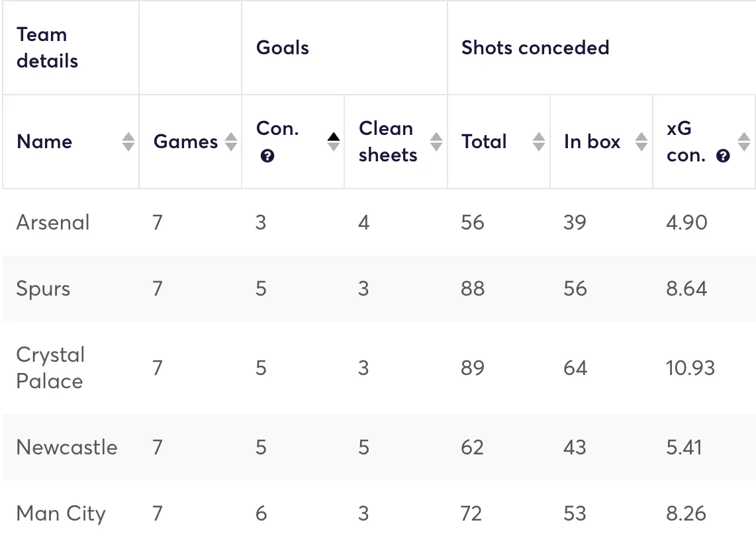Select the Arsenal team name
The width and height of the screenshot is (756, 545).
(53, 222)
